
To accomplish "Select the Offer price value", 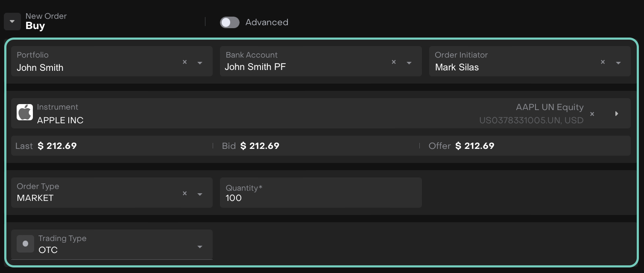I will pos(475,146).
